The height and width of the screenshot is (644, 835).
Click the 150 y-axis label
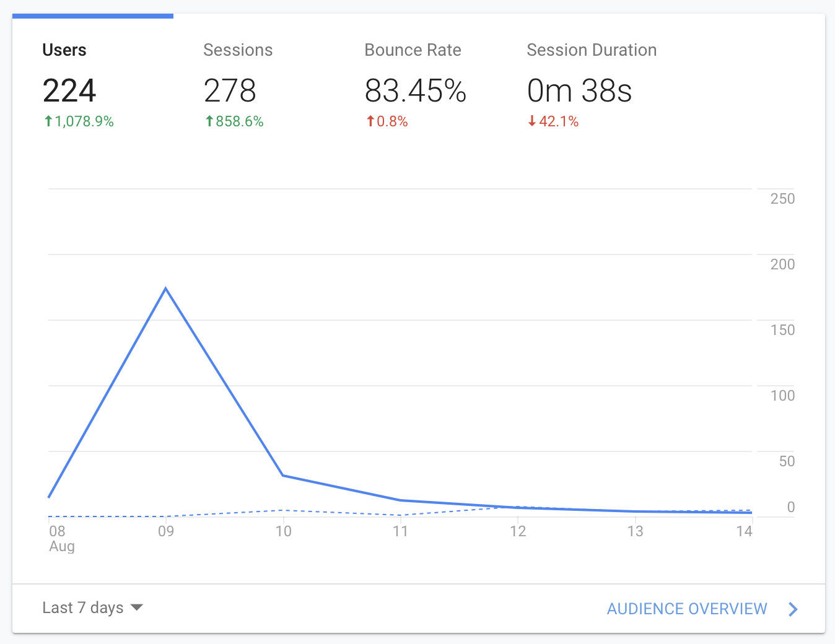click(782, 330)
